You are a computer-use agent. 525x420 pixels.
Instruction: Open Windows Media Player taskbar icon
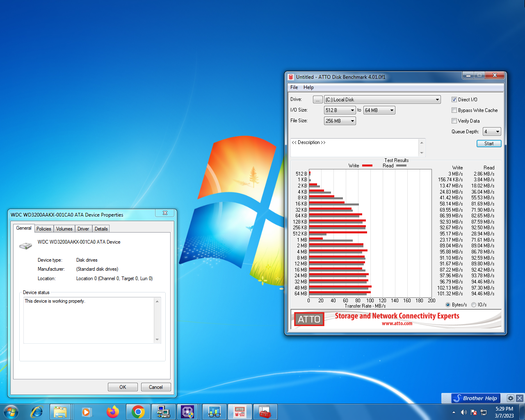[x=86, y=411]
